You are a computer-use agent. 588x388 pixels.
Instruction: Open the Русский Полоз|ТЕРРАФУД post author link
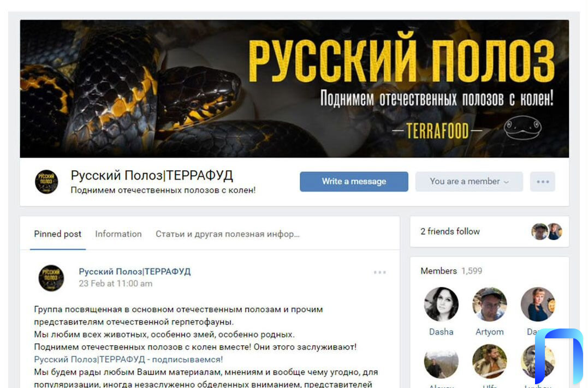pyautogui.click(x=135, y=271)
